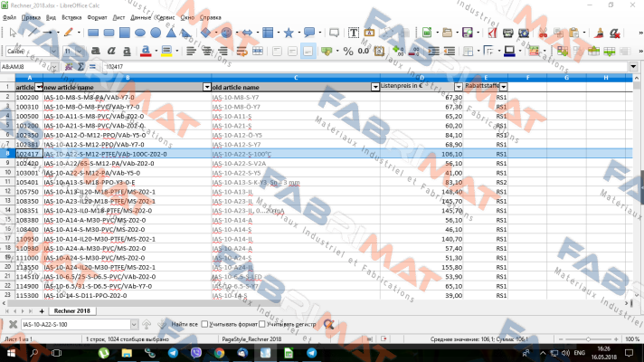The image size is (644, 362).
Task: Open font color red swatch
Action: click(x=146, y=51)
